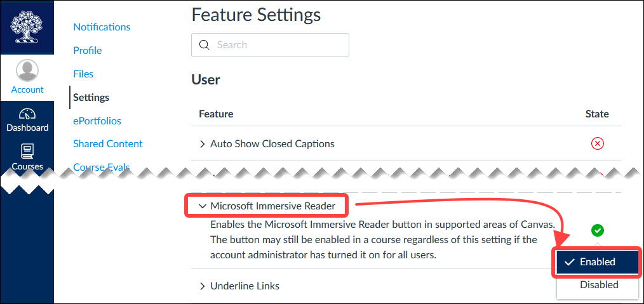Select the Settings navigation item
This screenshot has width=644, height=304.
tap(91, 98)
